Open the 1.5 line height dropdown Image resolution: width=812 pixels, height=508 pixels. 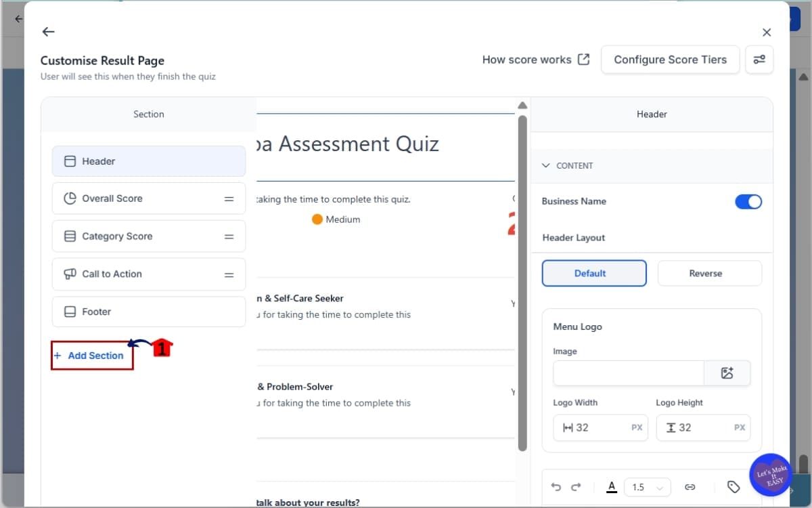[x=648, y=487]
